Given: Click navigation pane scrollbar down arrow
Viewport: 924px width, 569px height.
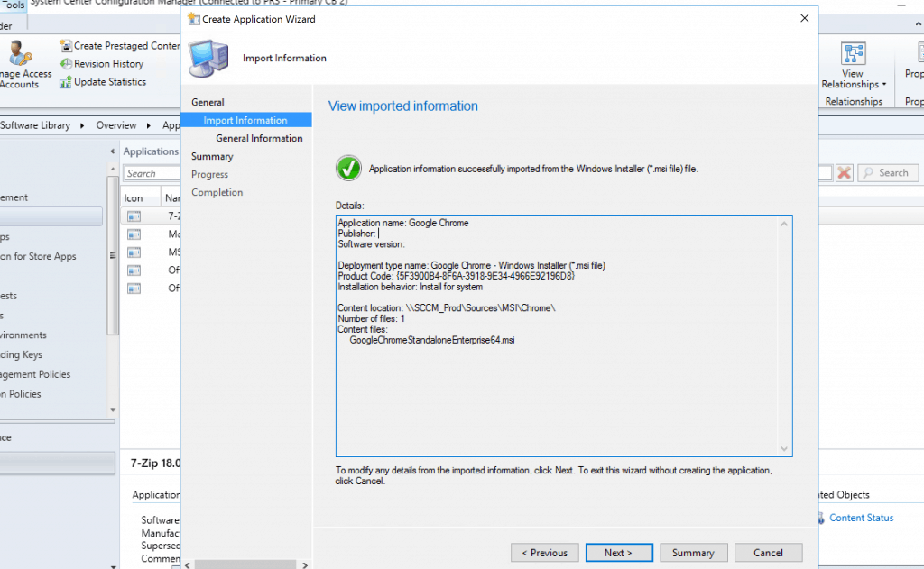Looking at the screenshot, I should 113,410.
